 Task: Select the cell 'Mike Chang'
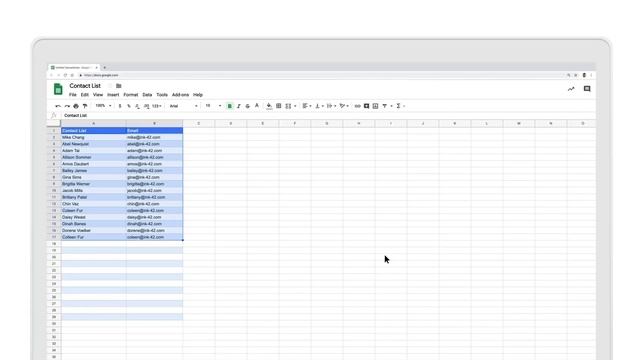93,137
